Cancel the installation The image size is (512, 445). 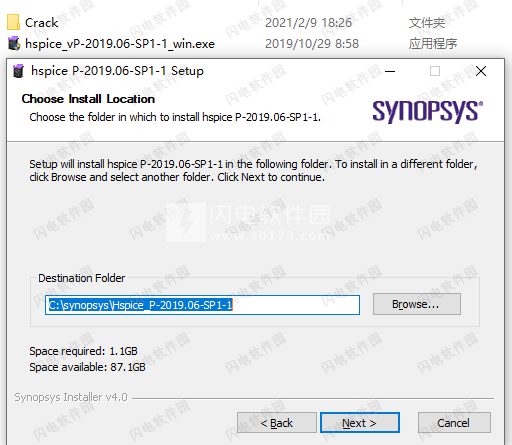pyautogui.click(x=454, y=423)
